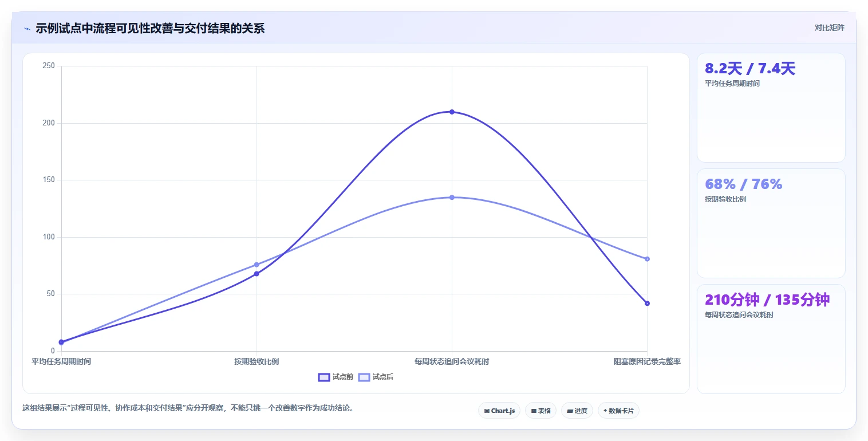868x441 pixels.
Task: Click the 阻塞原因记录完整率 axis label
Action: pos(647,361)
